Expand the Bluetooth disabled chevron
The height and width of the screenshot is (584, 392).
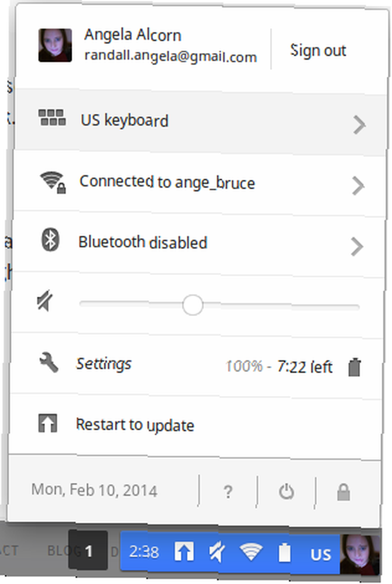click(x=357, y=246)
